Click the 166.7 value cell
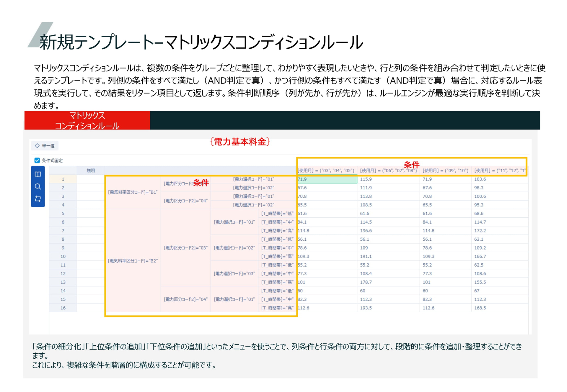The height and width of the screenshot is (392, 567). point(500,256)
